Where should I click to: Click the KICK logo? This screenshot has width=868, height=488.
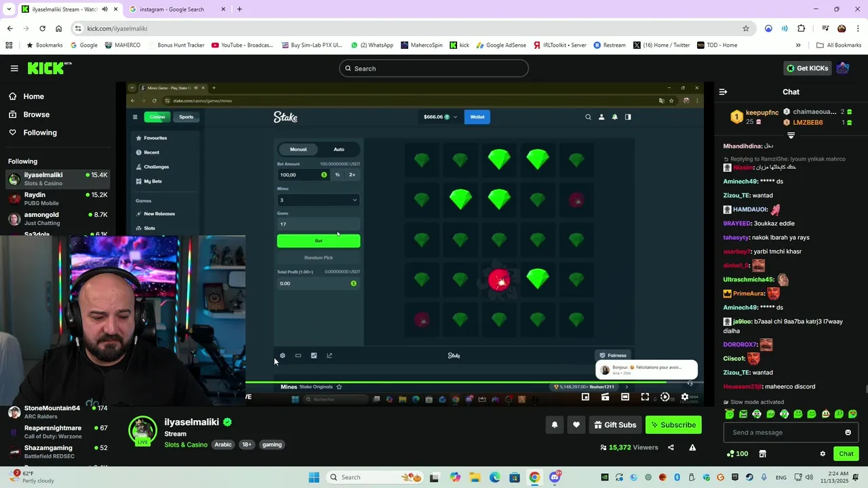50,68
